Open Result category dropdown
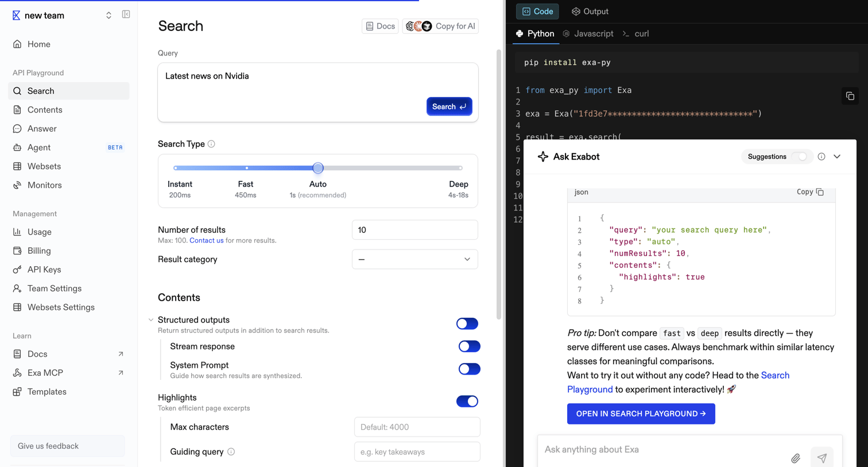The width and height of the screenshot is (868, 467). 415,259
